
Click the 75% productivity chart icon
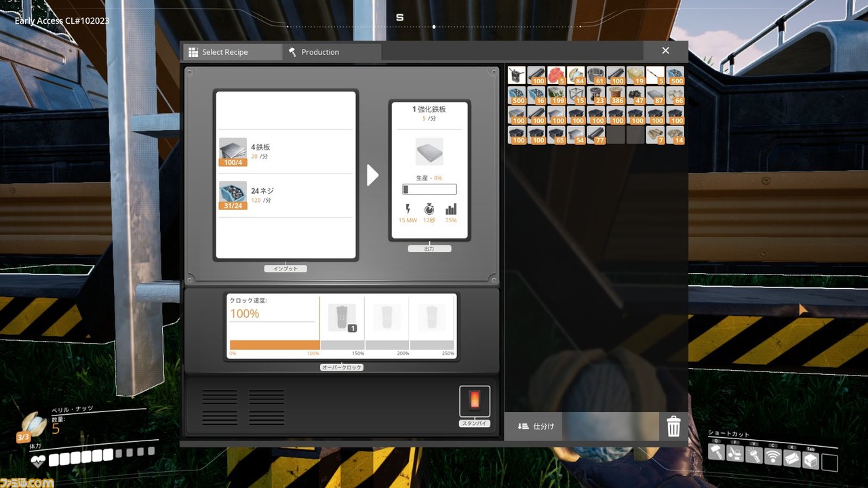451,209
